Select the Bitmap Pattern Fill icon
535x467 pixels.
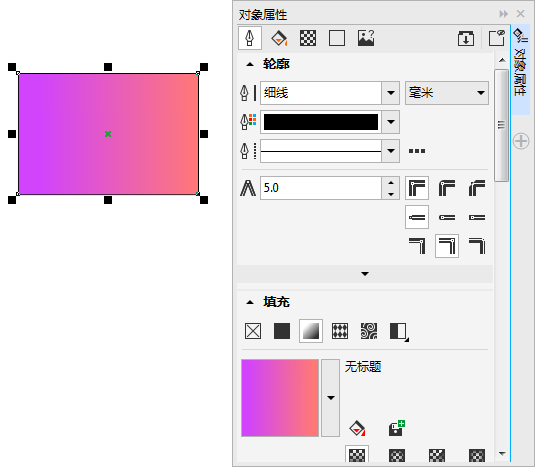pyautogui.click(x=369, y=331)
